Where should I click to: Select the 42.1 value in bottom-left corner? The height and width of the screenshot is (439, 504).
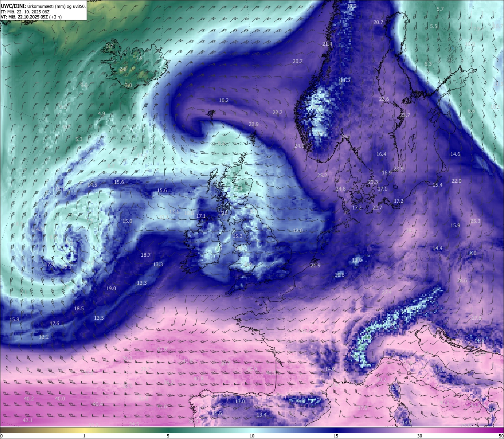tap(28, 420)
